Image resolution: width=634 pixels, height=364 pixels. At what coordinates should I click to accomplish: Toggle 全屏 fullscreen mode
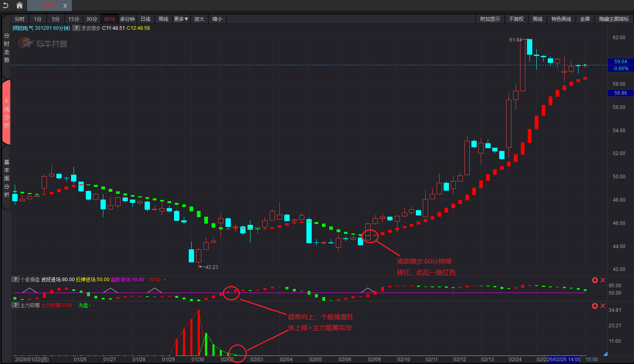[x=585, y=19]
